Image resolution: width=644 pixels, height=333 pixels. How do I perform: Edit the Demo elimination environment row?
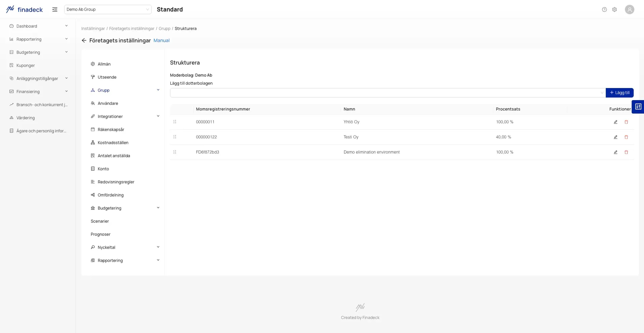[x=615, y=152]
